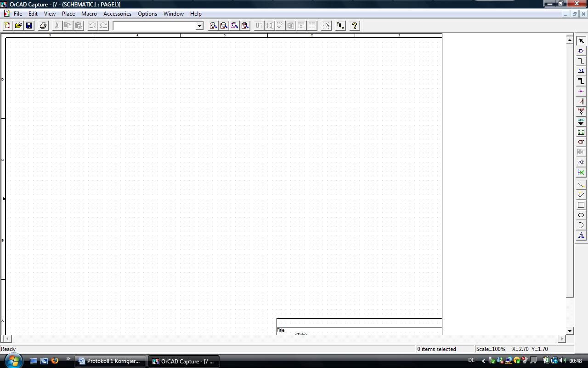
Task: Click the Scale=100% status text
Action: (x=491, y=349)
